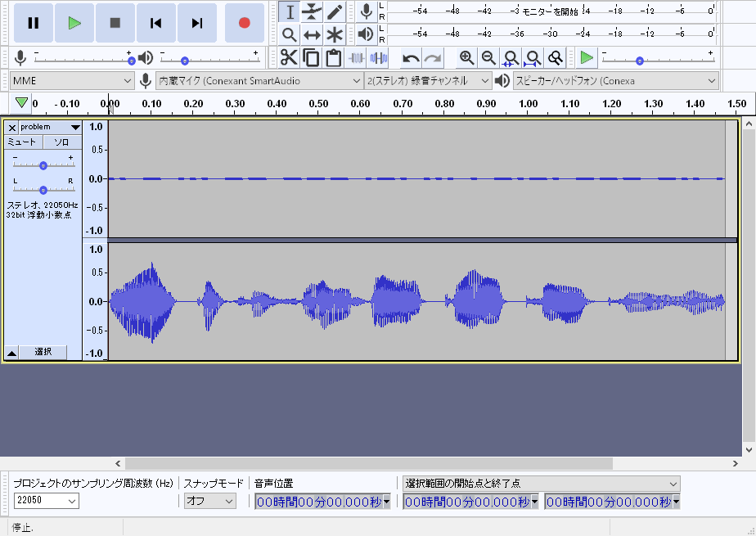Select the Time Shift tool
756x536 pixels.
[x=312, y=34]
